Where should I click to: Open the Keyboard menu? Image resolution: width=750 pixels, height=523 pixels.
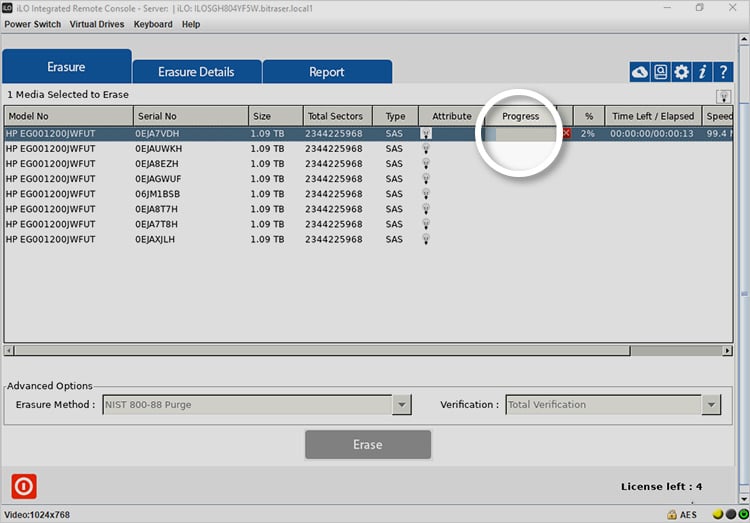pyautogui.click(x=153, y=24)
